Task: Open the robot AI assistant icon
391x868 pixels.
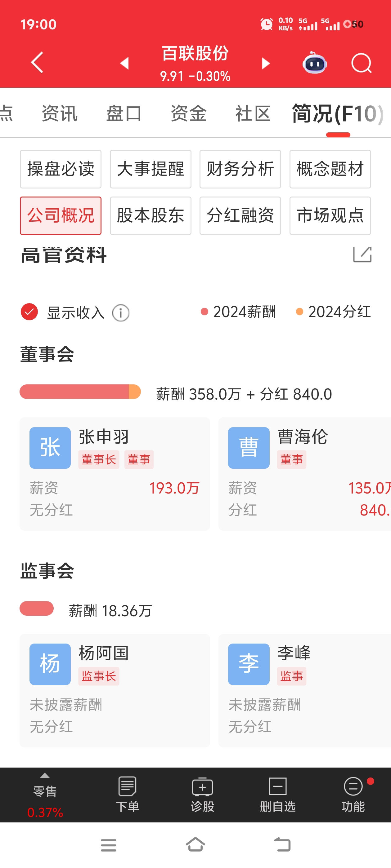Action: [314, 63]
